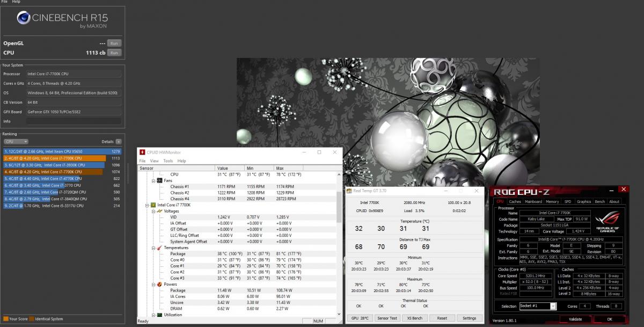This screenshot has width=644, height=327.
Task: Switch to the About tab in CPU-Z
Action: coord(614,202)
